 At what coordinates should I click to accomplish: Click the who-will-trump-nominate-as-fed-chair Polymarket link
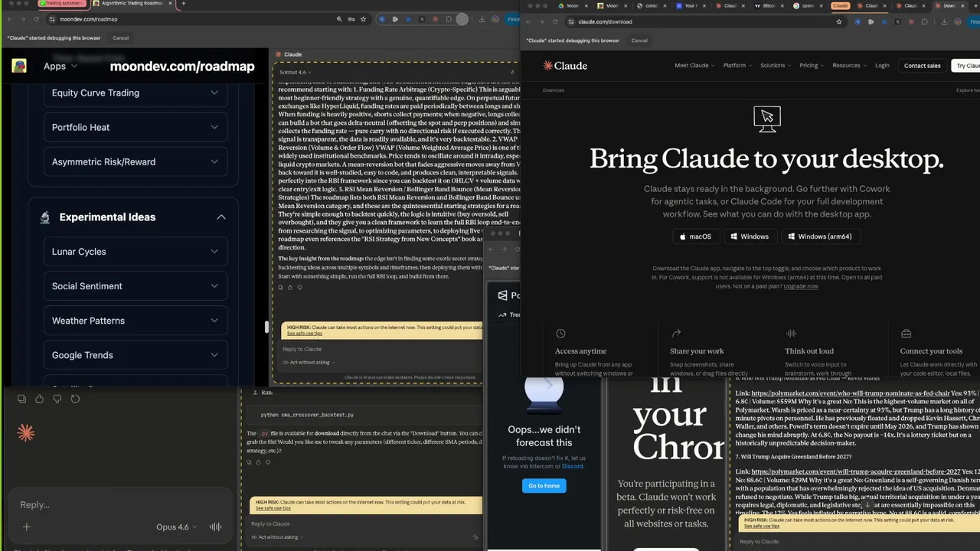(x=850, y=393)
